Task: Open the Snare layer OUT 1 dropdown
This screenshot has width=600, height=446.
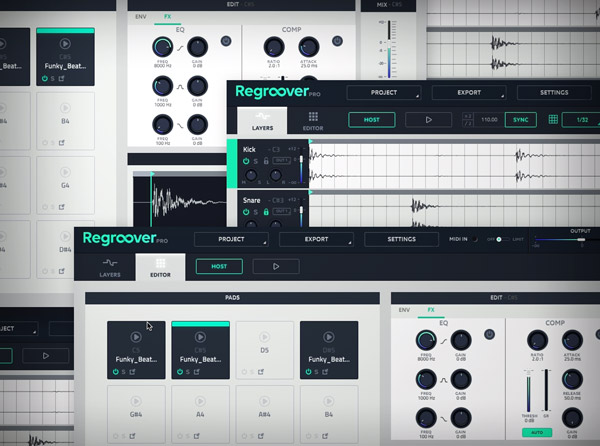Action: [283, 212]
